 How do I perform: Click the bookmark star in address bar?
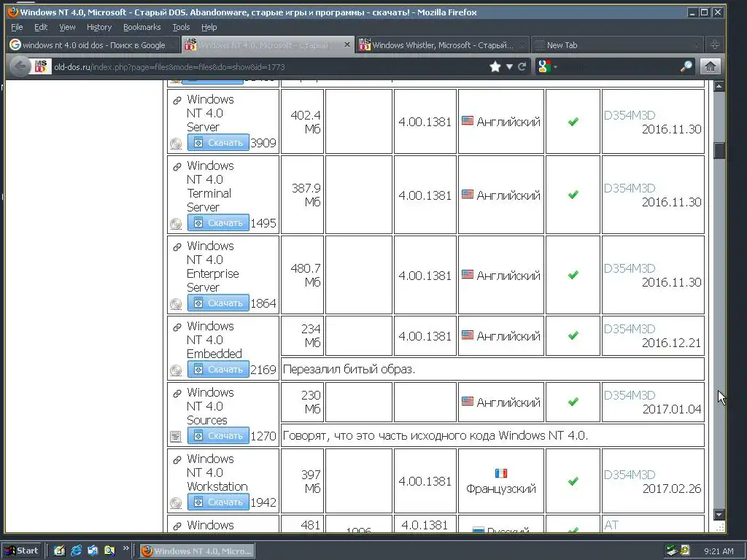pos(495,66)
